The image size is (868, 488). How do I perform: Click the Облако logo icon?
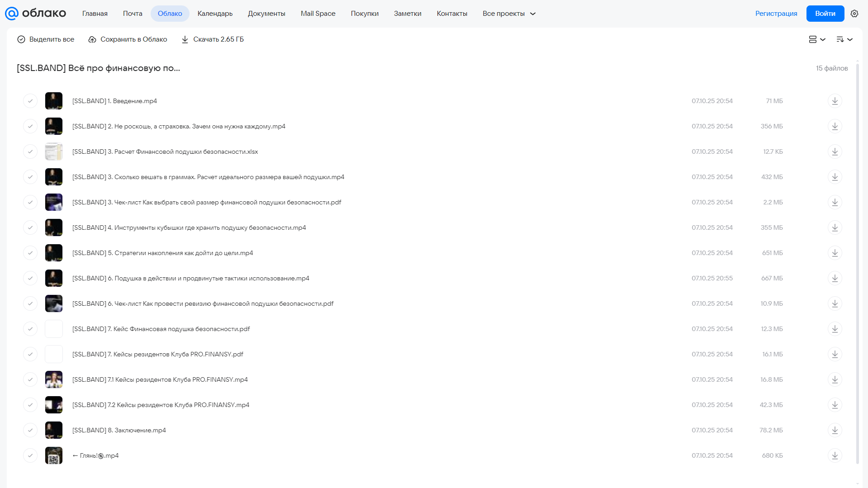pyautogui.click(x=12, y=14)
